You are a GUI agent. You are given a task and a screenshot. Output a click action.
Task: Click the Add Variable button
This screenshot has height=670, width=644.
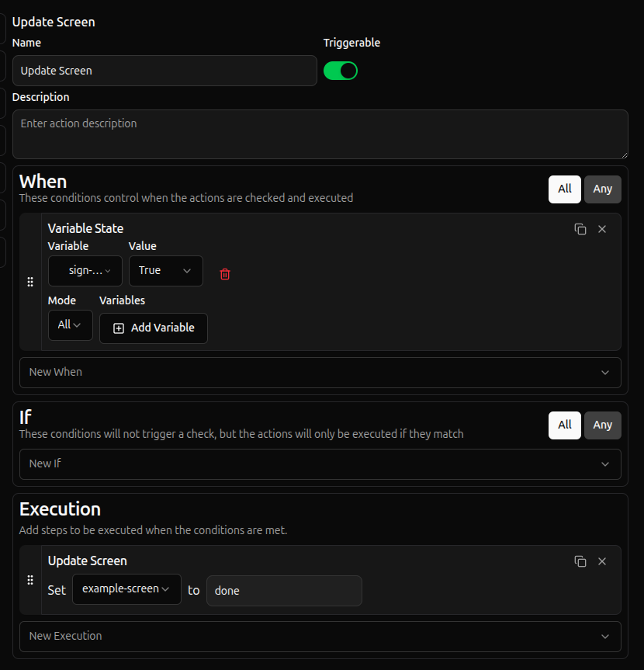(x=154, y=328)
